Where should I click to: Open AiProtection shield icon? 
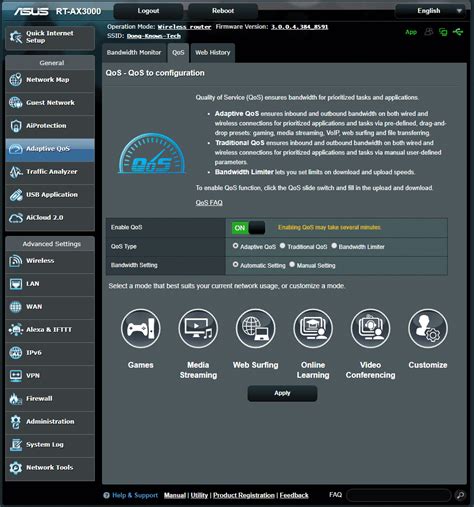tap(16, 126)
